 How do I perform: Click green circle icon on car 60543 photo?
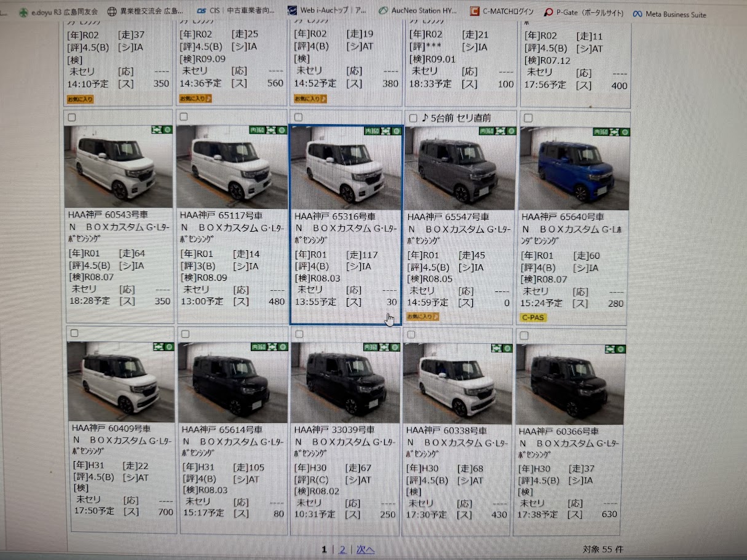(167, 130)
